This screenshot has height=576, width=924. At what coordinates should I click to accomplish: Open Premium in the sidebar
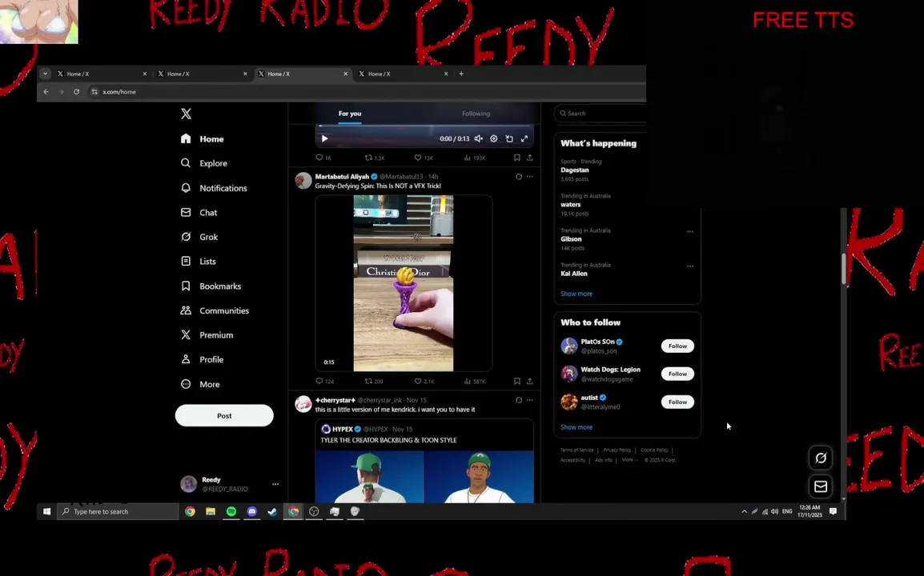pyautogui.click(x=207, y=335)
